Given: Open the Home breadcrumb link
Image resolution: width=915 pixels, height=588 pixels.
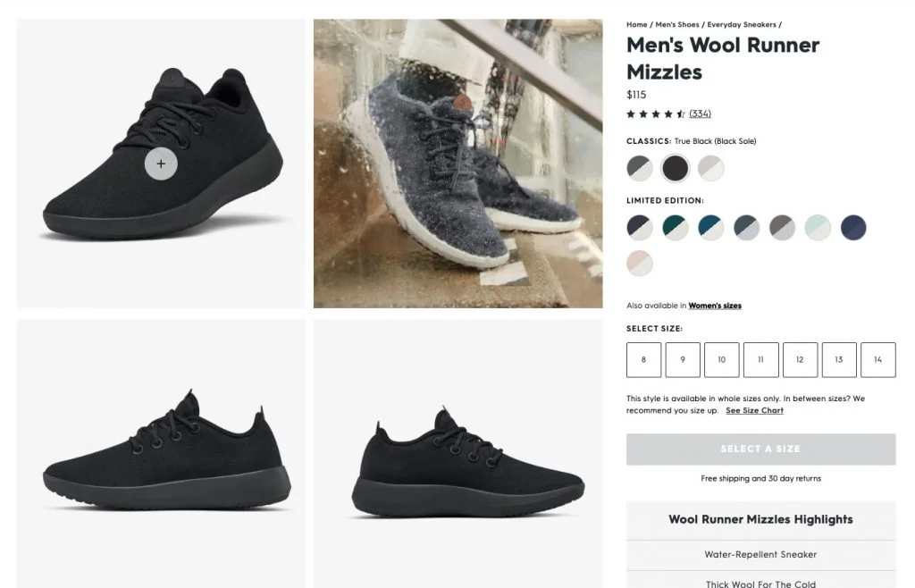Looking at the screenshot, I should click(636, 24).
